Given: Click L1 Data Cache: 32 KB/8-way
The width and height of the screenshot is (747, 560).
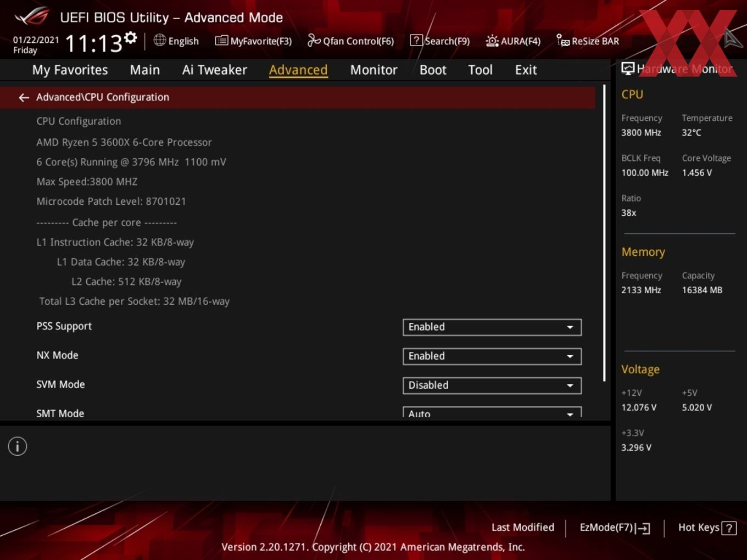Looking at the screenshot, I should (121, 262).
